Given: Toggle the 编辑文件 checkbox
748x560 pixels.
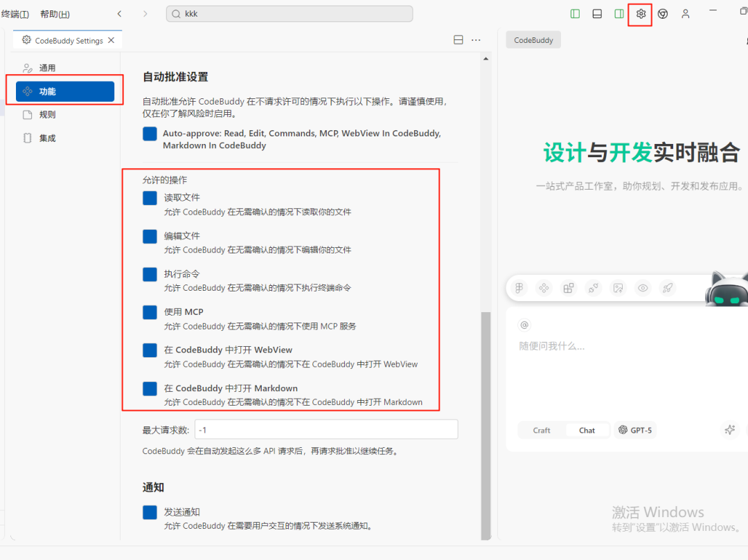Looking at the screenshot, I should [x=150, y=236].
